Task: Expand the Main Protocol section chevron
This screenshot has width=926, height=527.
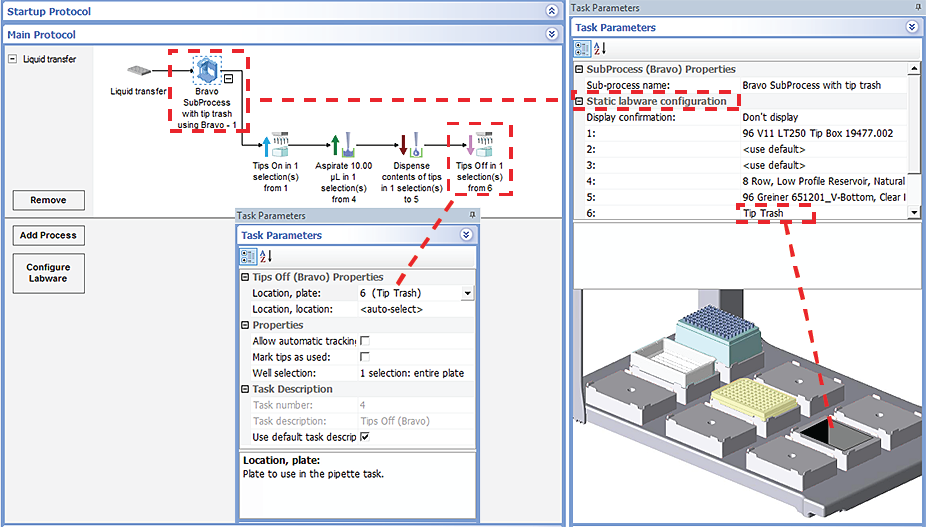Action: (552, 34)
